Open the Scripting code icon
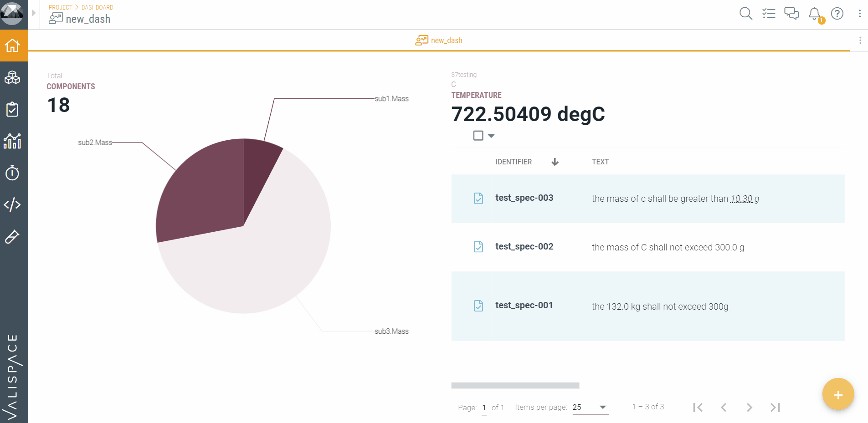Screen dimensions: 868x423 point(12,205)
